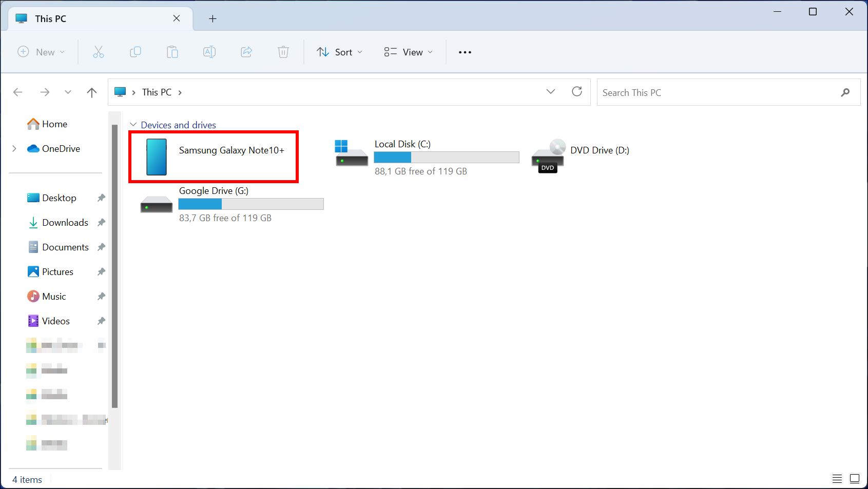Click the Google Drive (G:) usage bar
Screen dimensions: 868x489
(x=251, y=204)
